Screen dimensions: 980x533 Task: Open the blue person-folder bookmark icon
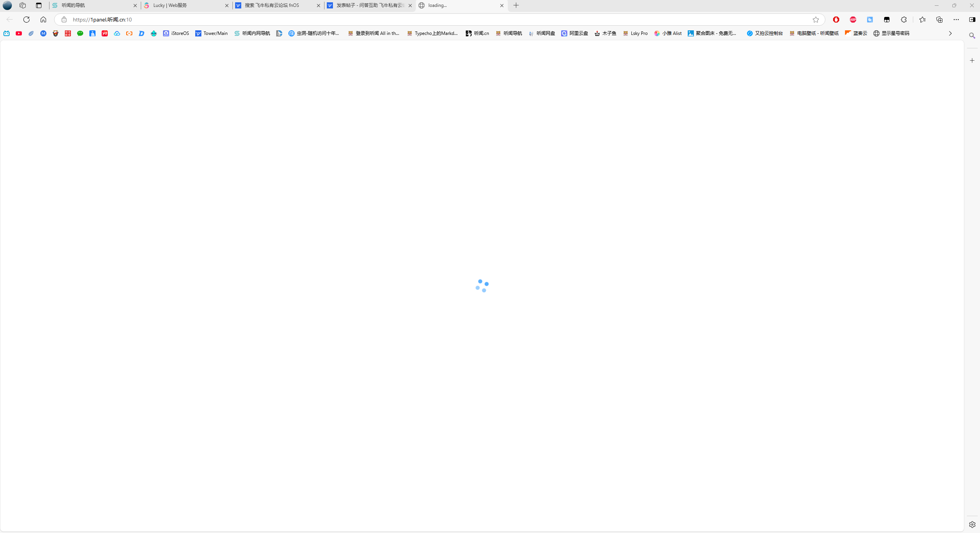[92, 33]
